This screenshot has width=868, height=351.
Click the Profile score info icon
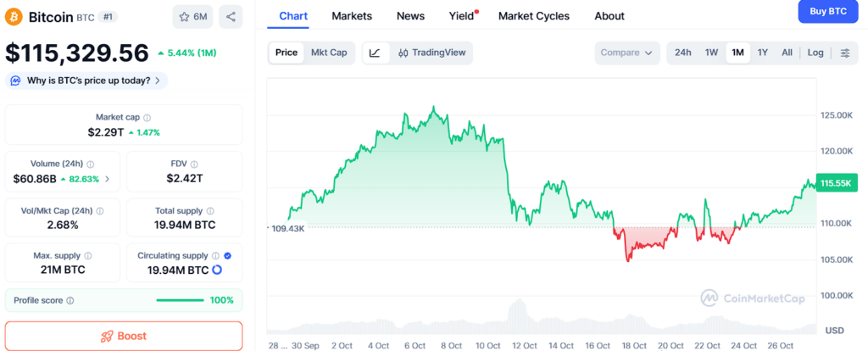click(x=70, y=301)
